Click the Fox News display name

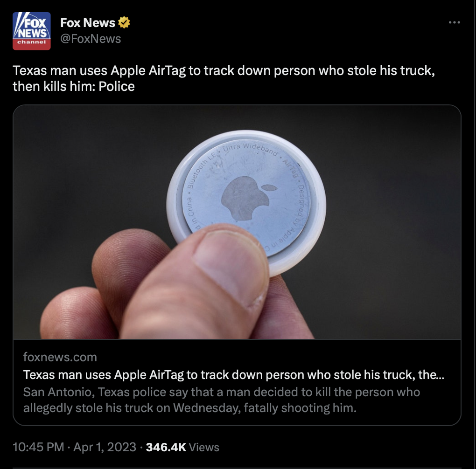point(87,23)
